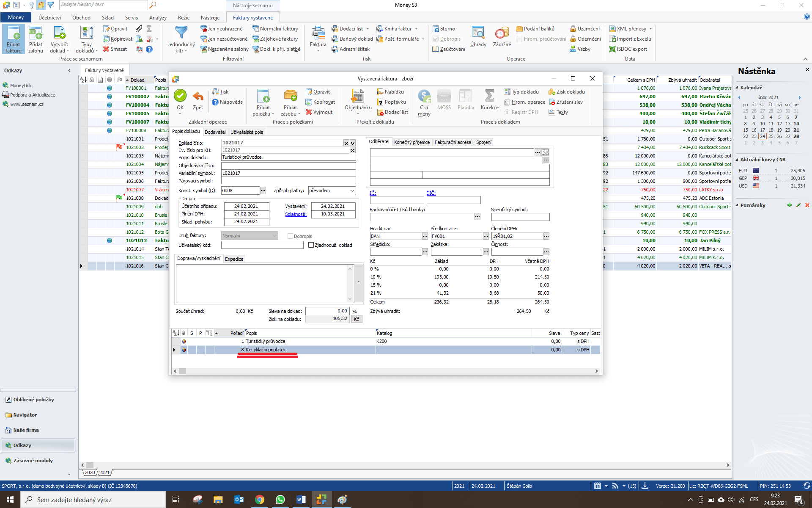Open the Druh faktury dropdown
812x508 pixels.
(274, 236)
